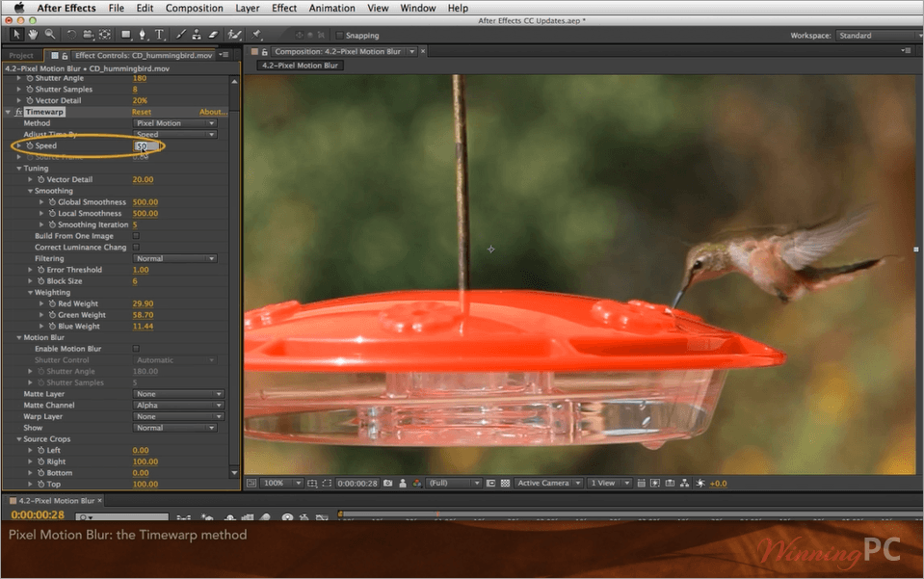The width and height of the screenshot is (924, 579).
Task: Select the Type tool
Action: [159, 35]
